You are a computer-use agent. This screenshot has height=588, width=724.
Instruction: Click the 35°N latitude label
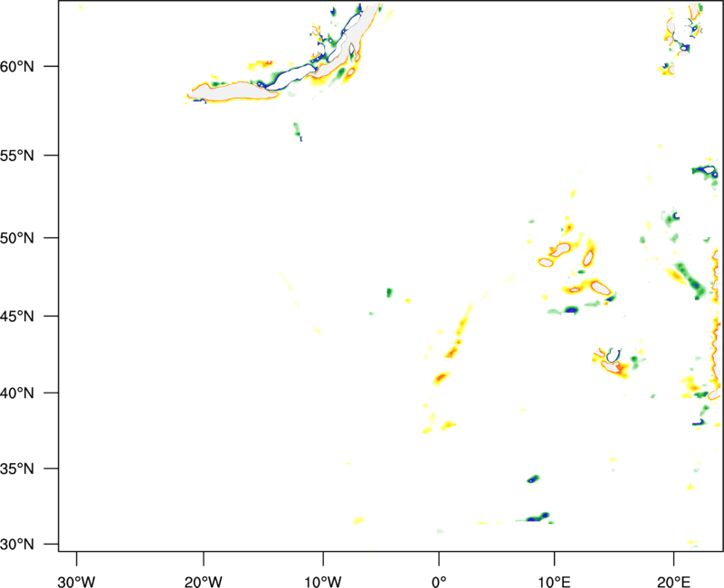(17, 469)
